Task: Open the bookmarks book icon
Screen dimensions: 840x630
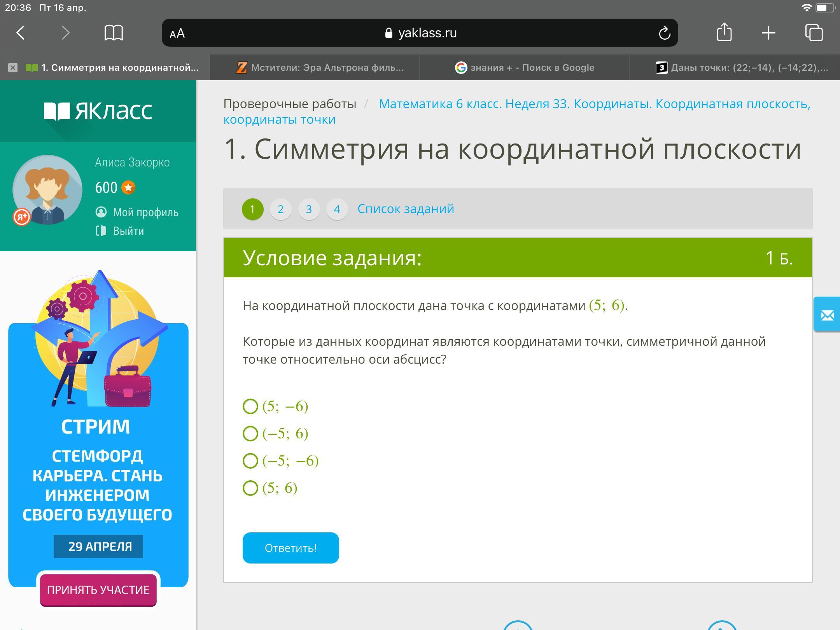Action: click(x=114, y=33)
